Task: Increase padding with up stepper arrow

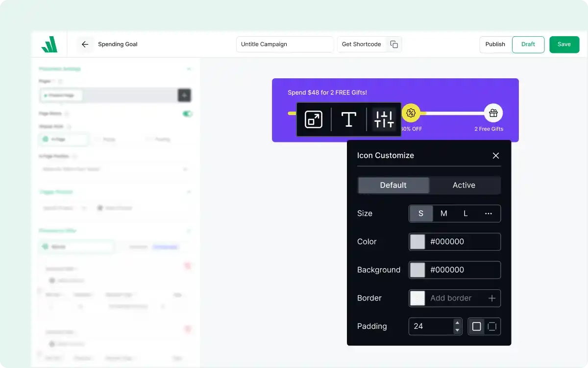Action: pyautogui.click(x=457, y=322)
